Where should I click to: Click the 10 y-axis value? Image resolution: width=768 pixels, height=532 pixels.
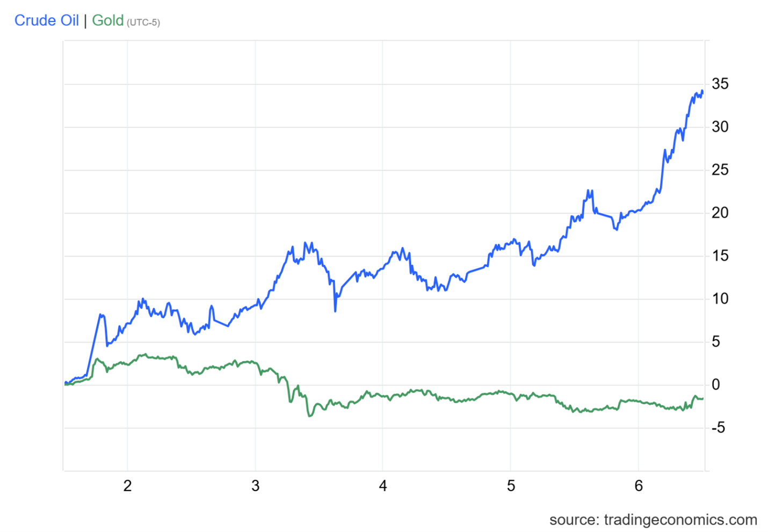coord(720,298)
